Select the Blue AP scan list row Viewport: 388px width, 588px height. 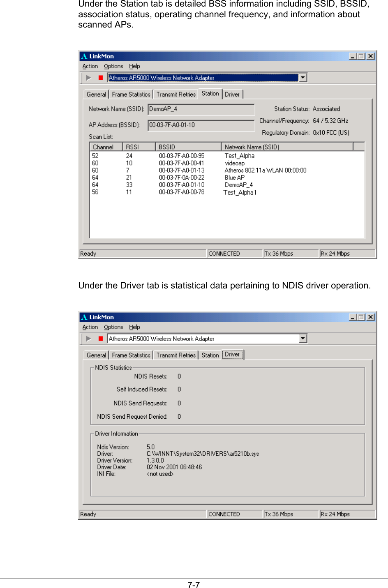(x=227, y=178)
